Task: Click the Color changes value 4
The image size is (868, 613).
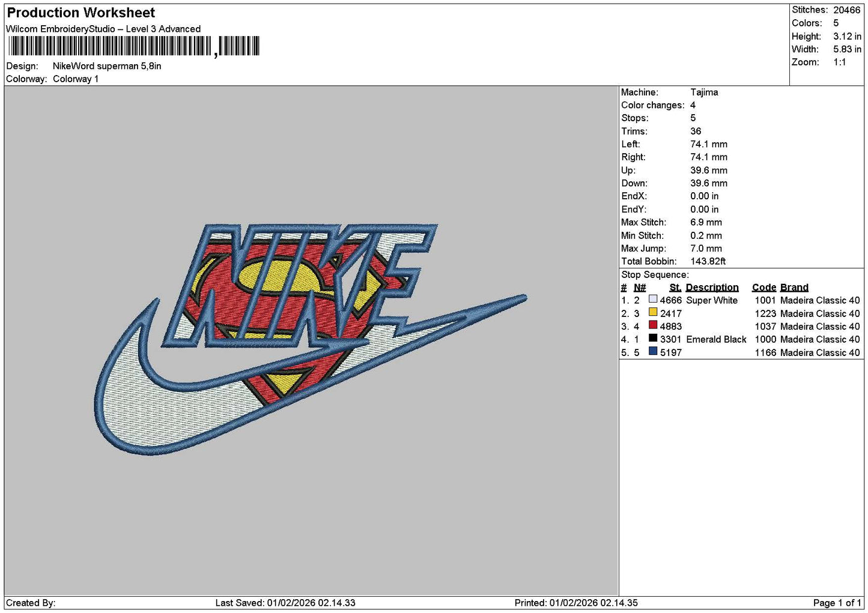Action: point(693,105)
